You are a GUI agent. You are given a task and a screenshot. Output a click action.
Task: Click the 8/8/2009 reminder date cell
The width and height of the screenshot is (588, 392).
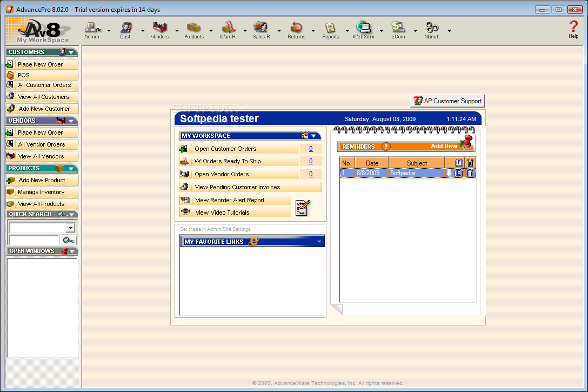coord(372,173)
